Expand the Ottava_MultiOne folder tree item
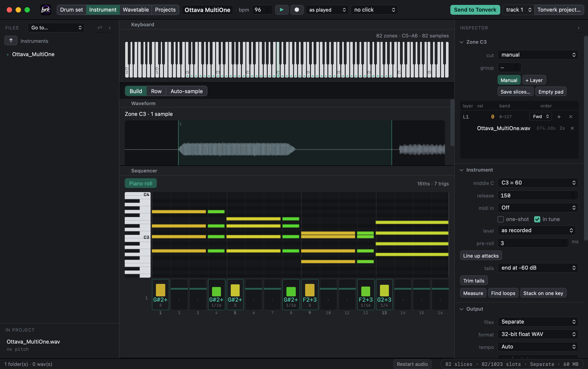 pos(8,55)
